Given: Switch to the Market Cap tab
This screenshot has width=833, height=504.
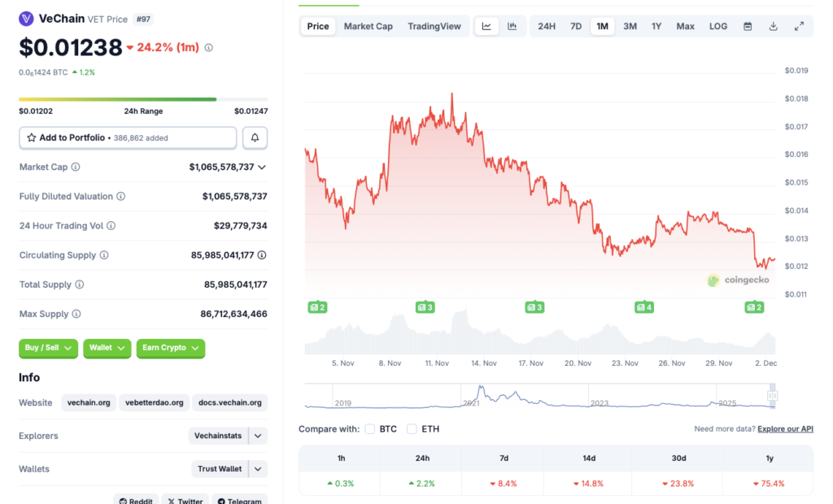Looking at the screenshot, I should [368, 25].
